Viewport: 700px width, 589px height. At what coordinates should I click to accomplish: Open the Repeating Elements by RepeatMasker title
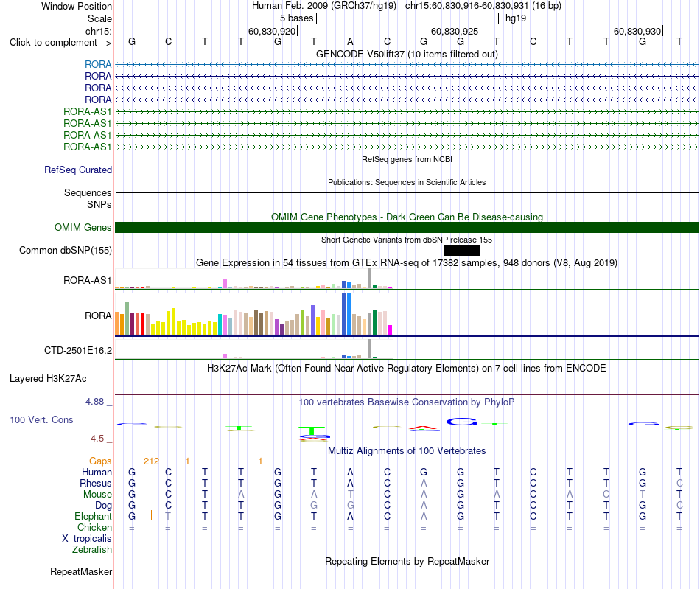pyautogui.click(x=407, y=561)
